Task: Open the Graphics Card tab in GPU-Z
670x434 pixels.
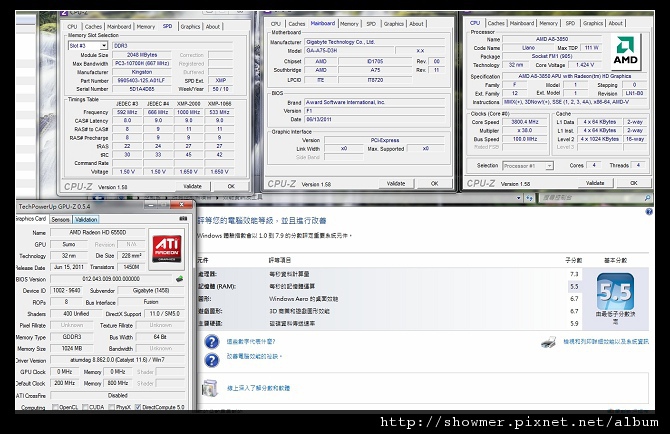Action: [x=31, y=219]
